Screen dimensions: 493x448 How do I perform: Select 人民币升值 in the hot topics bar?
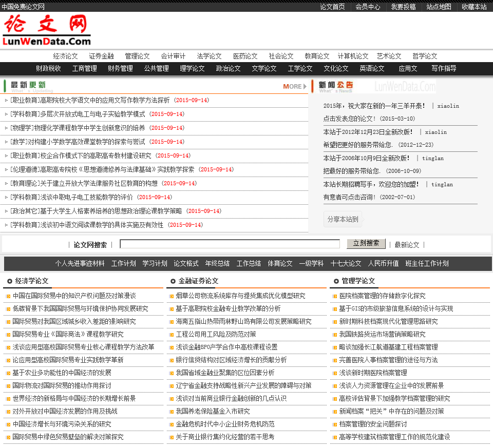point(383,263)
